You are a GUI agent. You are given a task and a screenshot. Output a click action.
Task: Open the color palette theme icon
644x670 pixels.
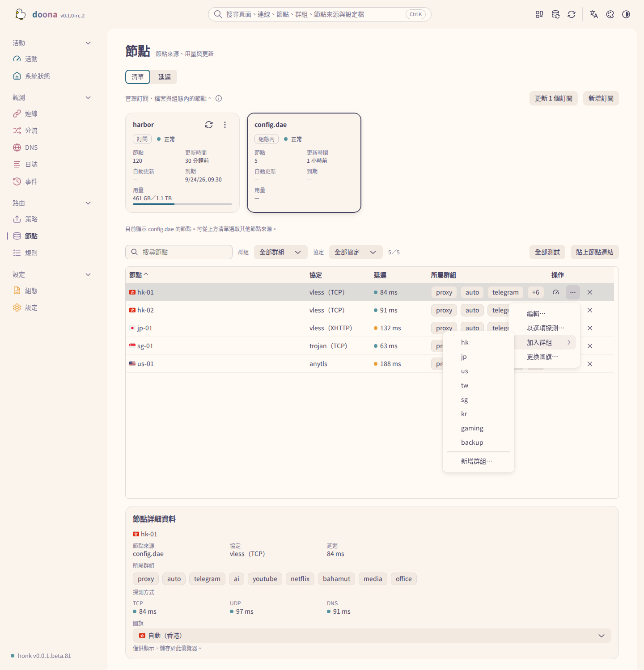pyautogui.click(x=610, y=14)
